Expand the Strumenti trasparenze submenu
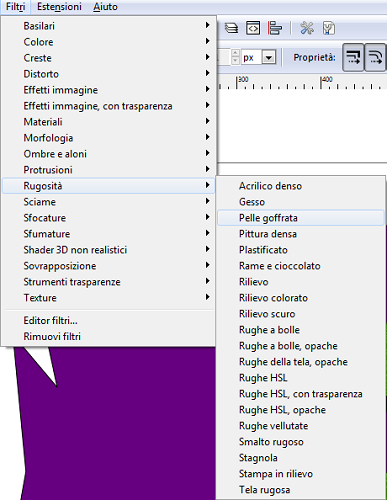This screenshot has width=387, height=500. click(x=109, y=282)
